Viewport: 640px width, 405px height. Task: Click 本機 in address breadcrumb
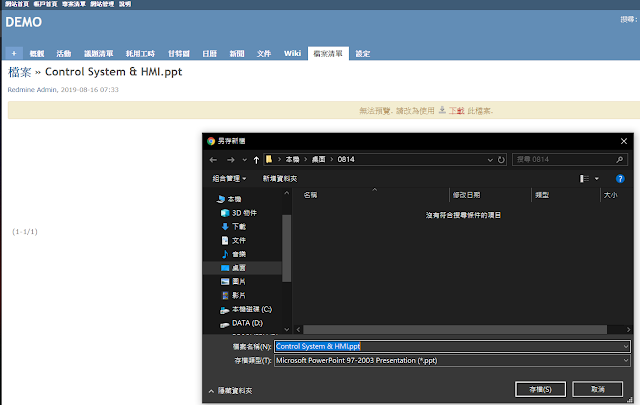point(292,159)
